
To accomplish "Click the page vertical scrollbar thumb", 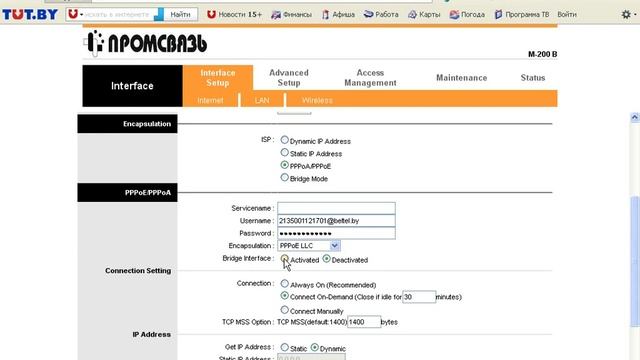I will pyautogui.click(x=635, y=261).
